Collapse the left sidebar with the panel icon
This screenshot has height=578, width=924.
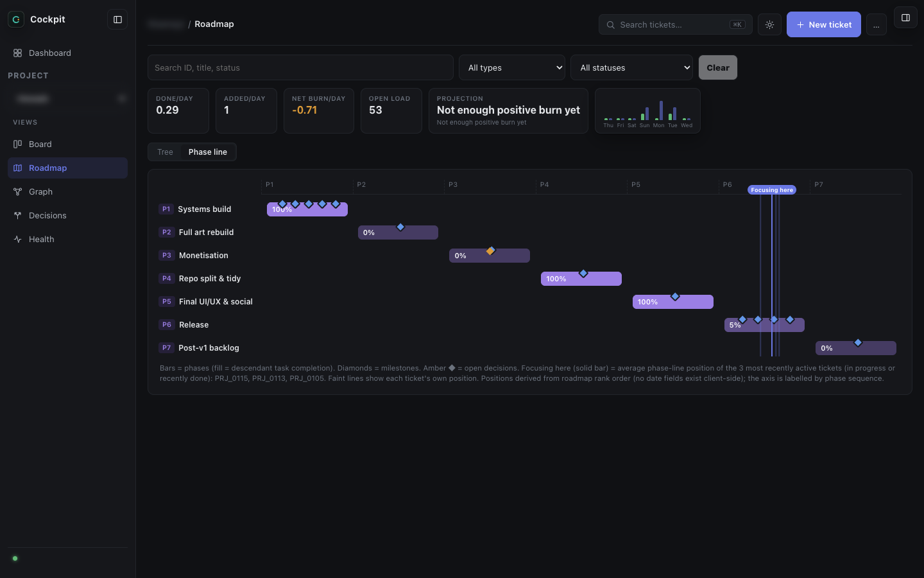click(117, 19)
